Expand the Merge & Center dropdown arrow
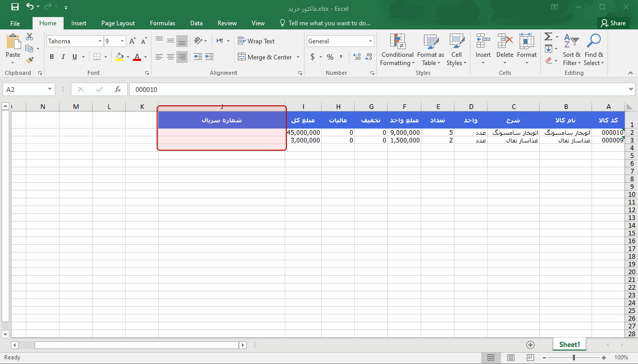Viewport: 638px width, 364px height. [297, 57]
